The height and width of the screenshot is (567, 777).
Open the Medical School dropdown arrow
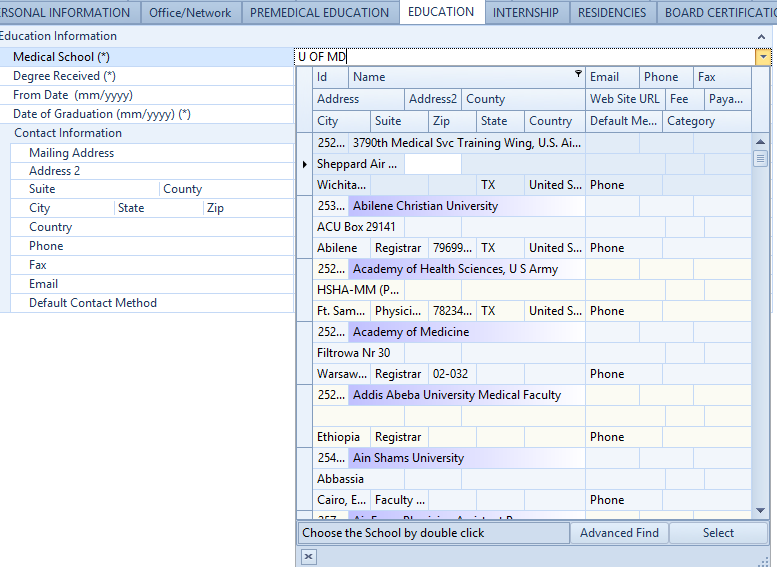(x=763, y=57)
